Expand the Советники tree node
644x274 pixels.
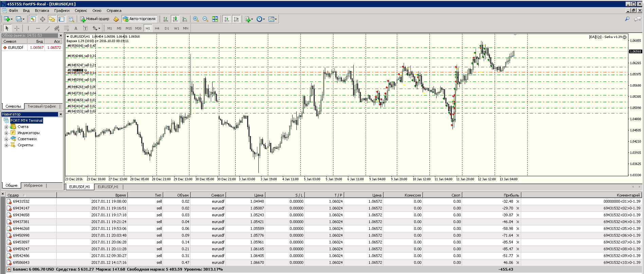(x=6, y=139)
